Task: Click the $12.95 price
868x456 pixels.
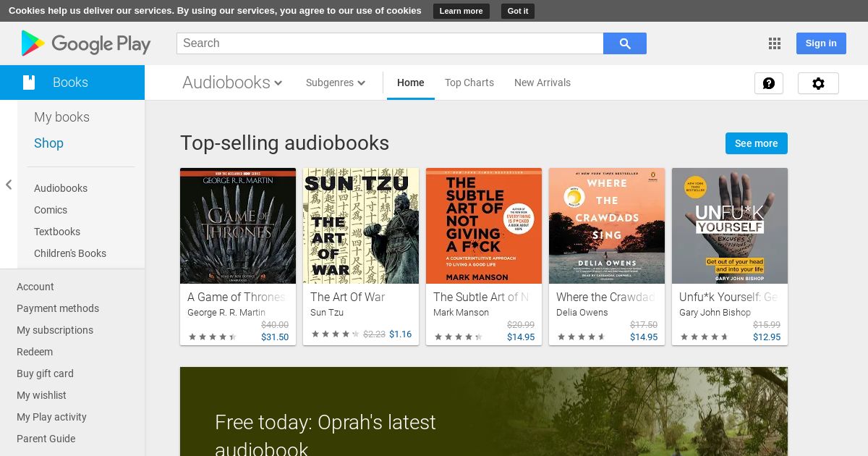Action: tap(767, 337)
